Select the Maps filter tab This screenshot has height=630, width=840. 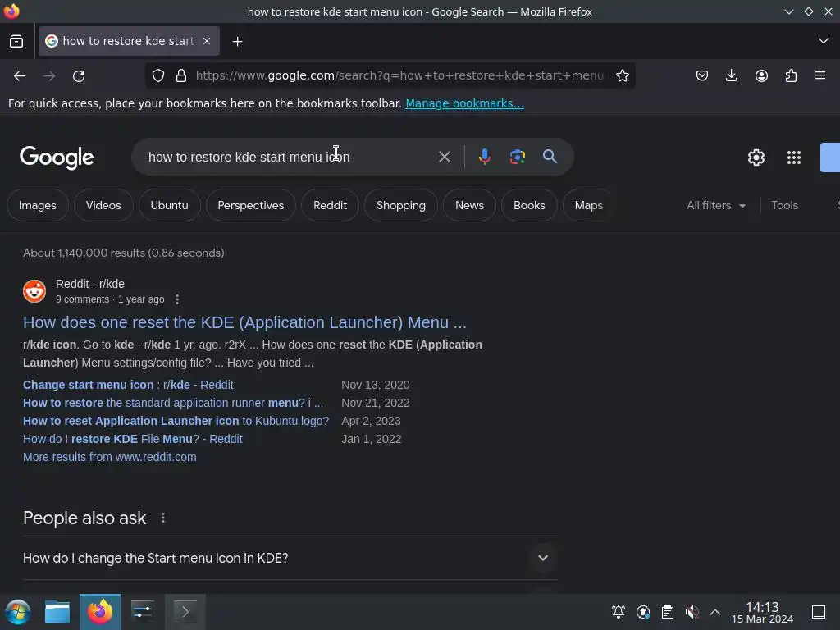click(589, 205)
